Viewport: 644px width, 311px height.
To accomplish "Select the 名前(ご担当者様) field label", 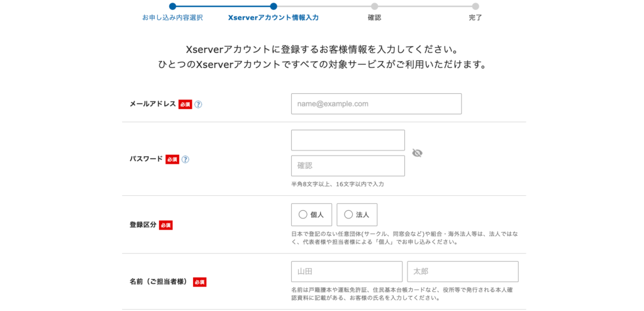I will [160, 282].
